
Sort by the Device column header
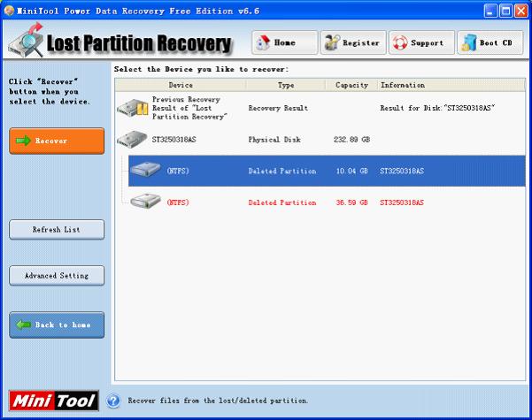click(181, 85)
